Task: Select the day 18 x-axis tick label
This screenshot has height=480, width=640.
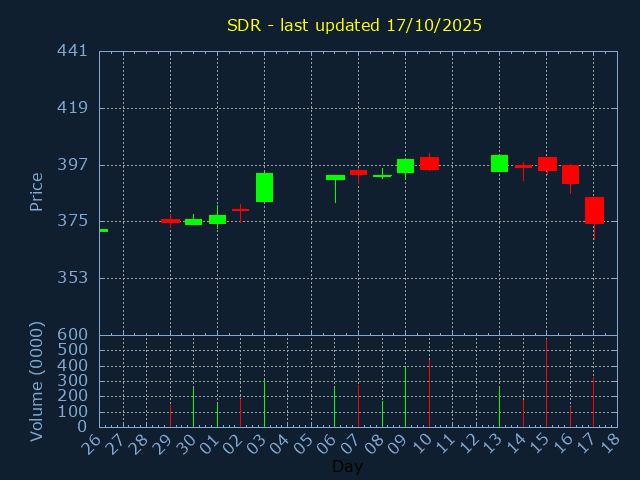Action: click(x=611, y=443)
